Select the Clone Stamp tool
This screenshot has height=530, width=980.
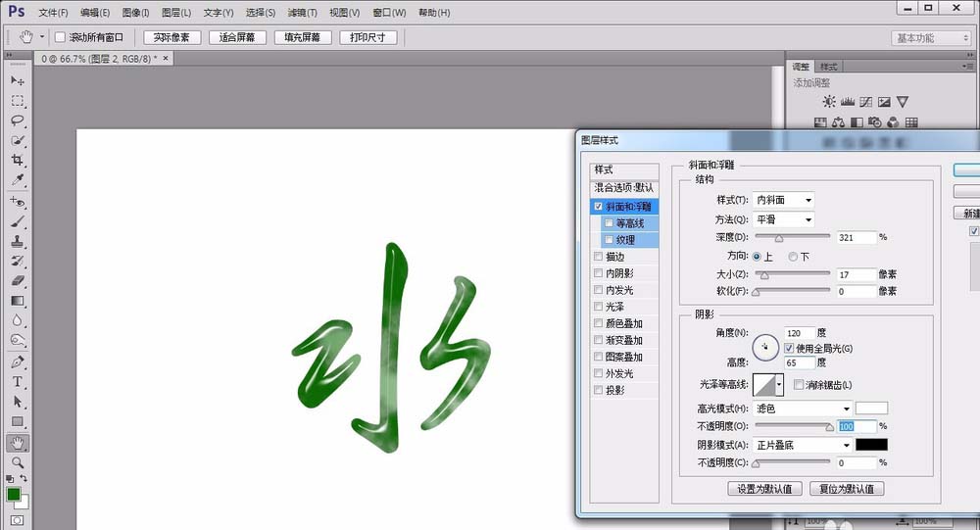[x=18, y=241]
